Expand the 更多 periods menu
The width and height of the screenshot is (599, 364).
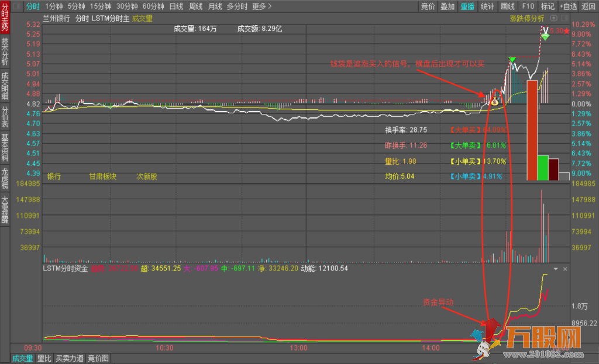[262, 6]
